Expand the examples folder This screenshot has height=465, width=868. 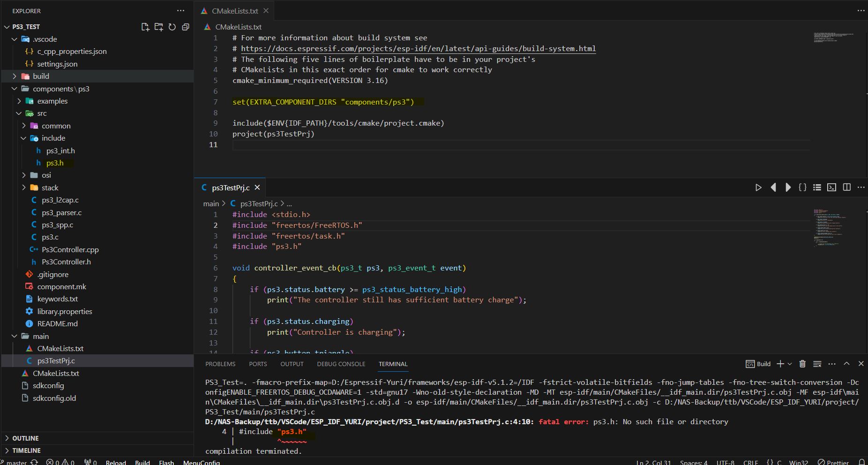pos(19,101)
